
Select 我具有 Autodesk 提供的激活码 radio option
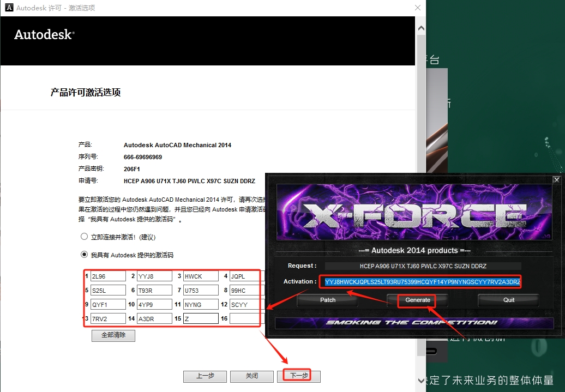point(84,255)
